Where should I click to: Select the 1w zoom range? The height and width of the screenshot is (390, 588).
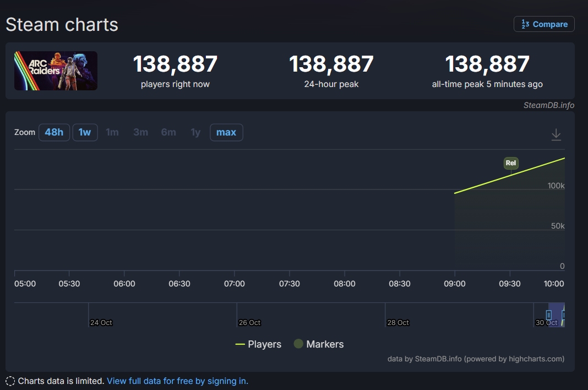click(x=85, y=132)
